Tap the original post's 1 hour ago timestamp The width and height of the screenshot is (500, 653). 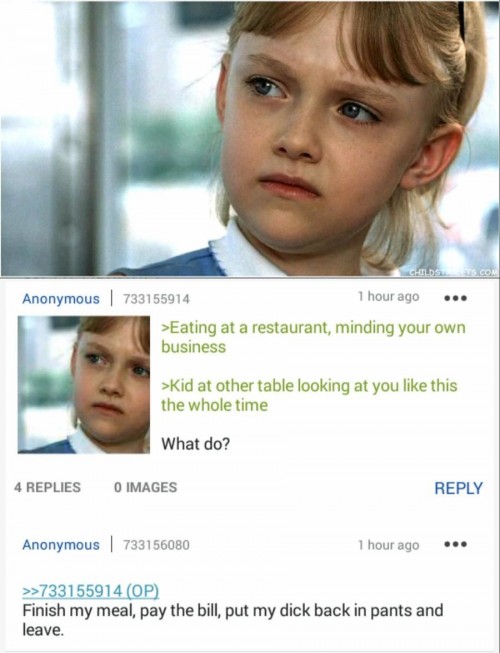coord(388,297)
